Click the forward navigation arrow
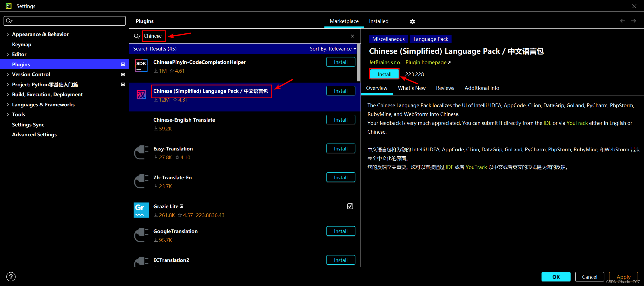This screenshot has height=286, width=644. 633,21
